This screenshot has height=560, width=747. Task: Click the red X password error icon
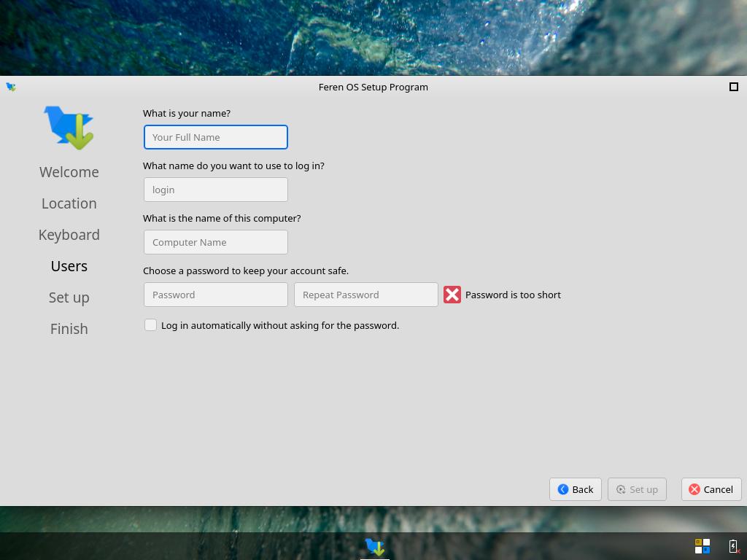pos(452,295)
